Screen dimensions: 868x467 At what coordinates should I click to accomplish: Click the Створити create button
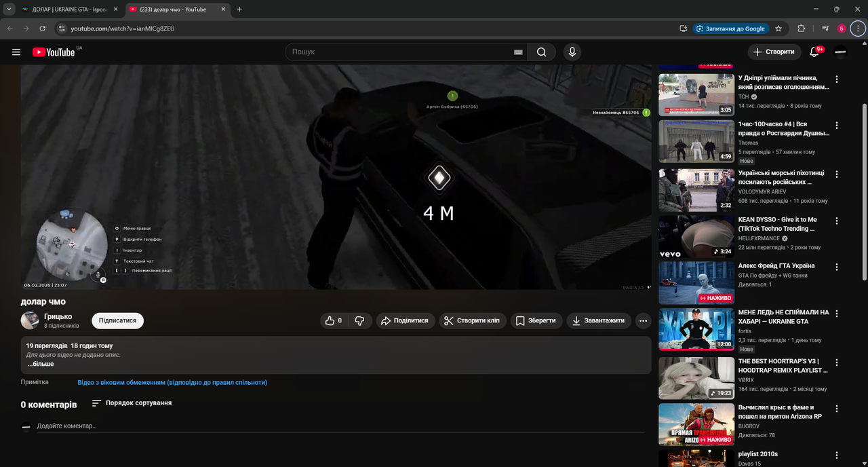(x=774, y=52)
